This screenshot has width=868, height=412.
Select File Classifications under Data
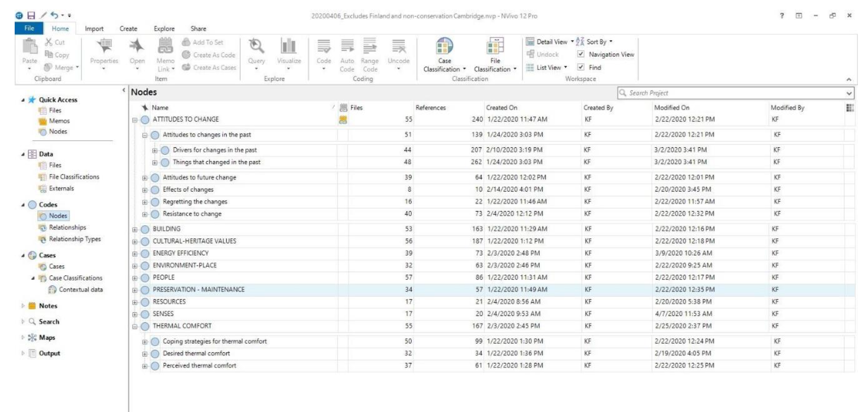pyautogui.click(x=74, y=177)
